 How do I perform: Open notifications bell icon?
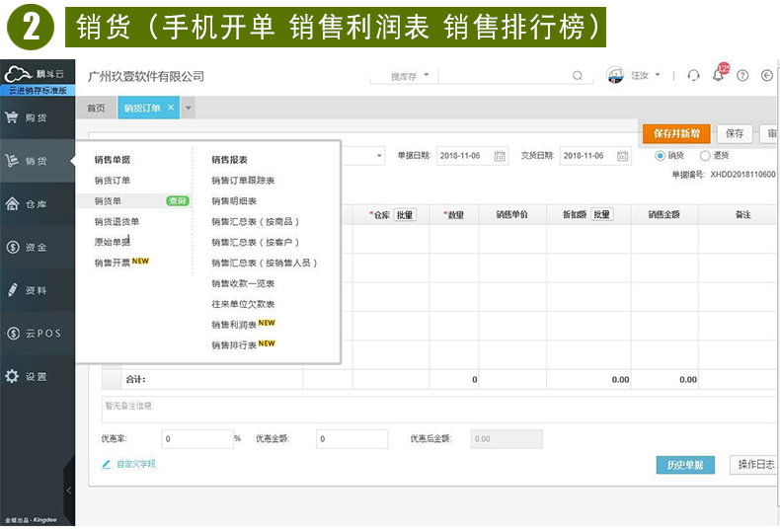coord(718,76)
